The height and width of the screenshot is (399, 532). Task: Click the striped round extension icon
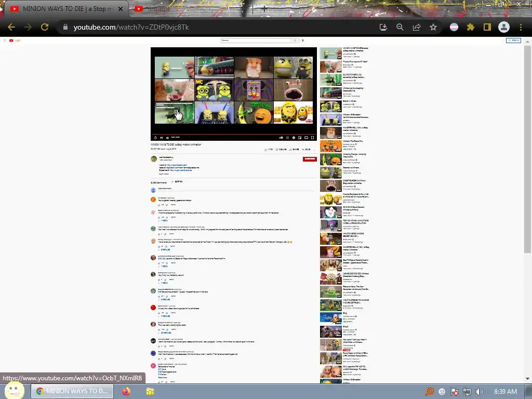pos(454,27)
